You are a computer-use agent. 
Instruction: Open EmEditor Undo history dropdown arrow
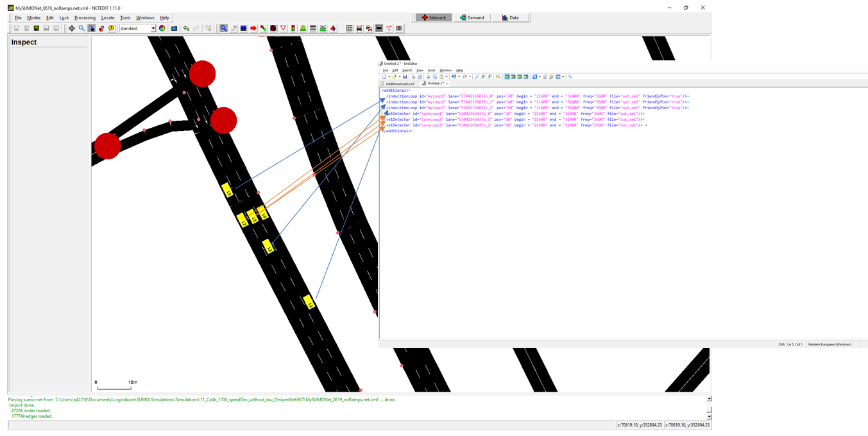click(459, 77)
